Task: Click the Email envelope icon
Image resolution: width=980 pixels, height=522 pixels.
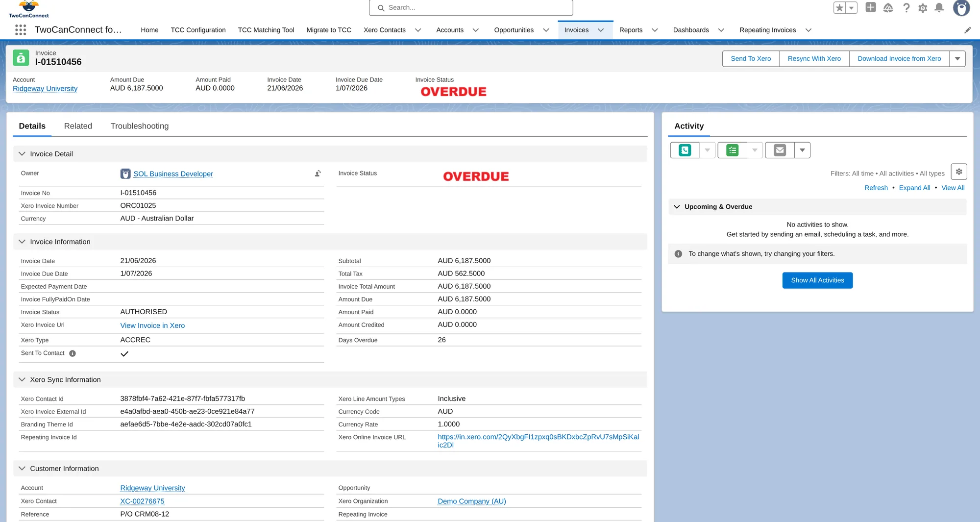Action: (x=780, y=150)
